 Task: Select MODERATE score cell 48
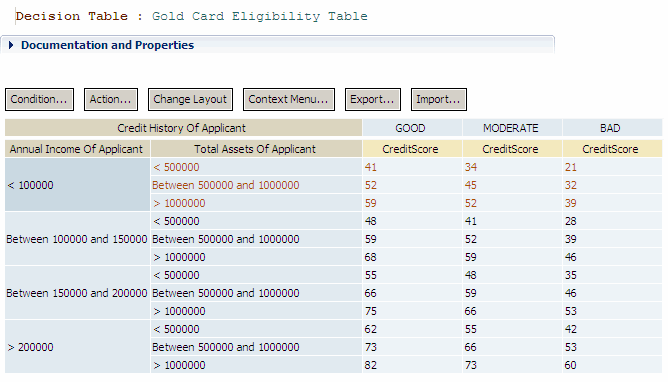click(512, 275)
